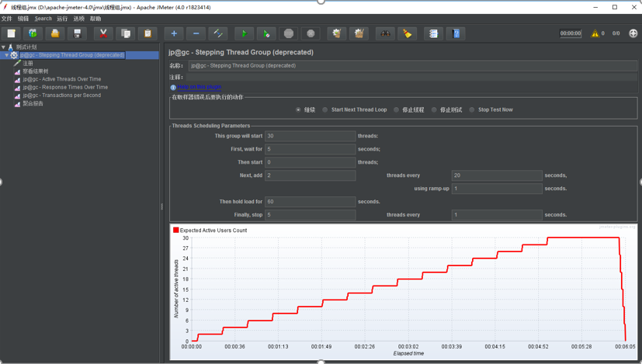The image size is (642, 364).
Task: Collapse the 测试计划 tree node
Action: pyautogui.click(x=3, y=47)
